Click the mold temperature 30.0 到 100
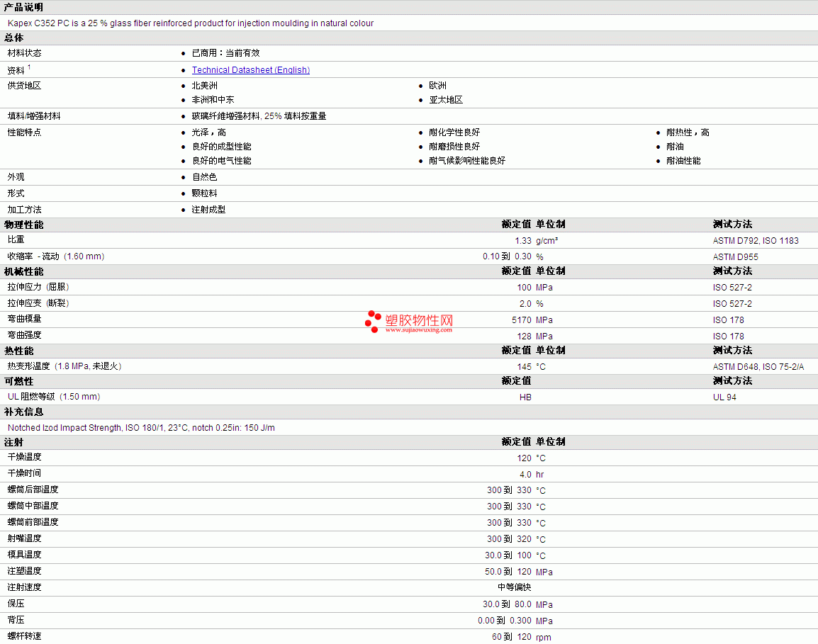The height and width of the screenshot is (644, 818). click(x=508, y=555)
